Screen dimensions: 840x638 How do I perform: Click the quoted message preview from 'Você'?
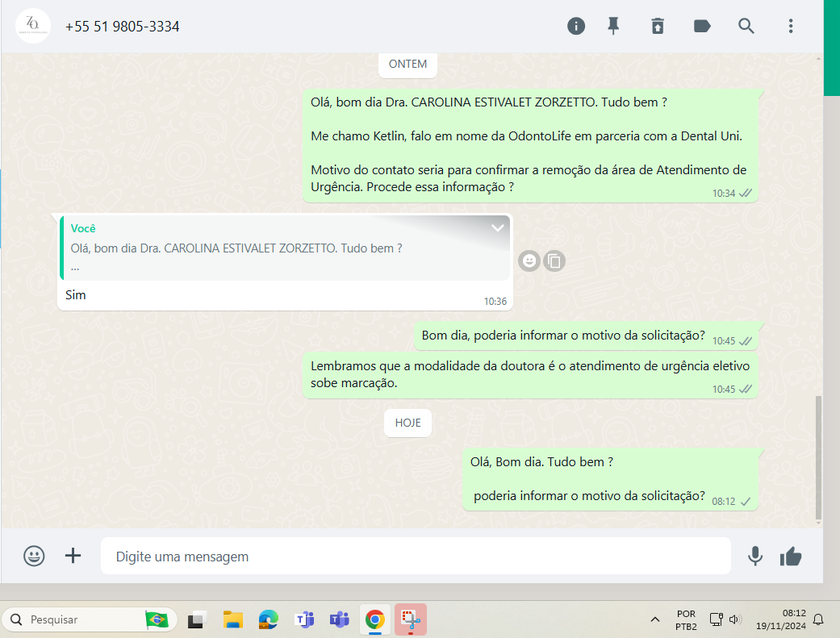tap(285, 248)
